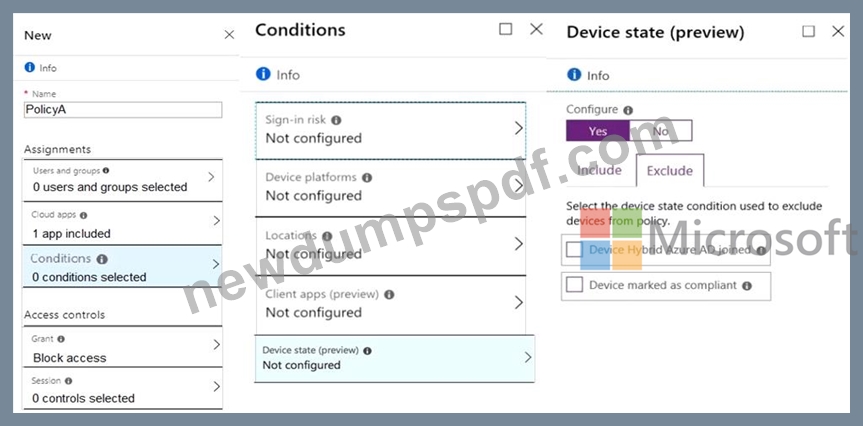
Task: Expand the Locations condition chevron
Action: [518, 244]
